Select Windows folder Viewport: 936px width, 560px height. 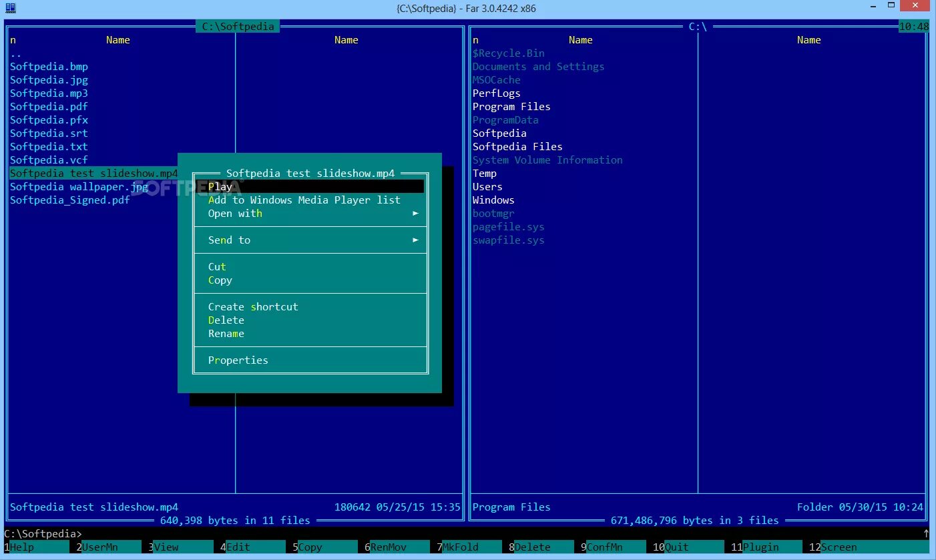point(493,200)
